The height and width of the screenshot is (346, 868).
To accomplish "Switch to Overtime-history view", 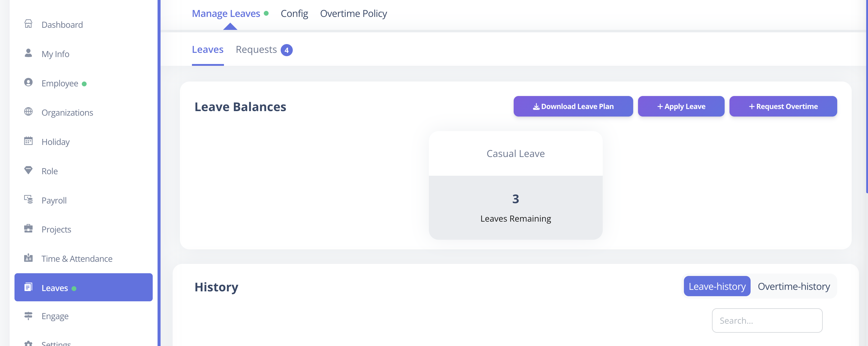I will (x=793, y=286).
